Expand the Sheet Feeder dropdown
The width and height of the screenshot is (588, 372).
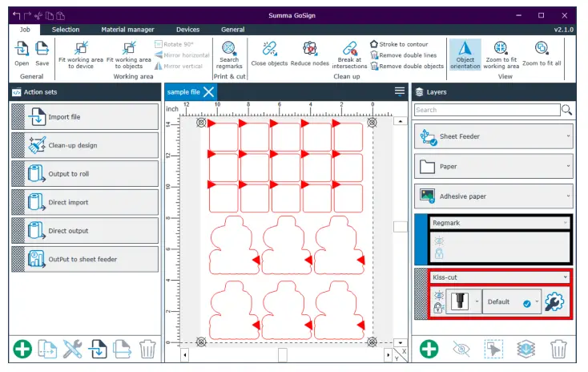(x=493, y=136)
